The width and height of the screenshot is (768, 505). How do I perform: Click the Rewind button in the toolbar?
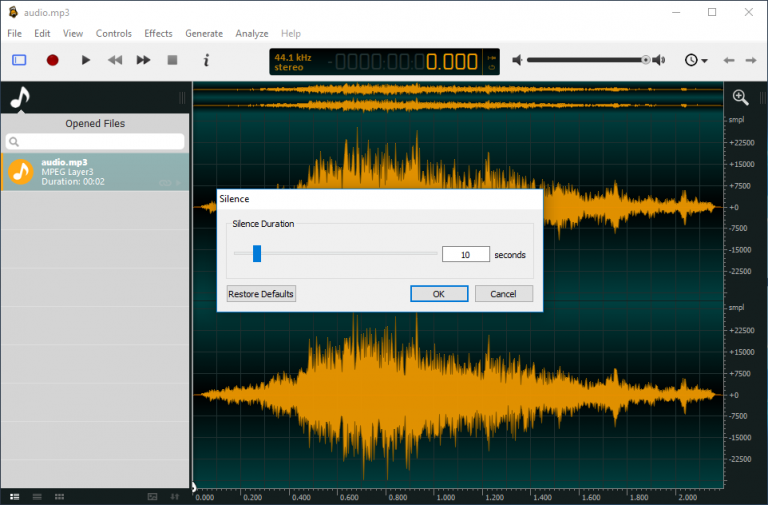tap(115, 60)
